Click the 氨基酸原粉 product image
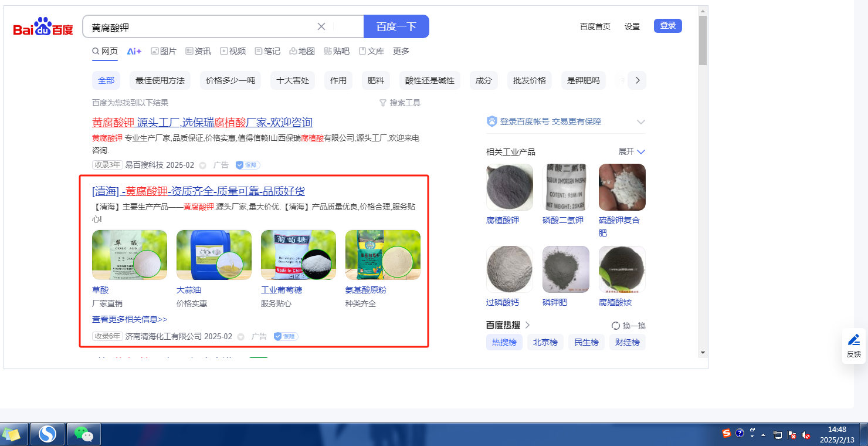Image resolution: width=868 pixels, height=446 pixels. 383,255
